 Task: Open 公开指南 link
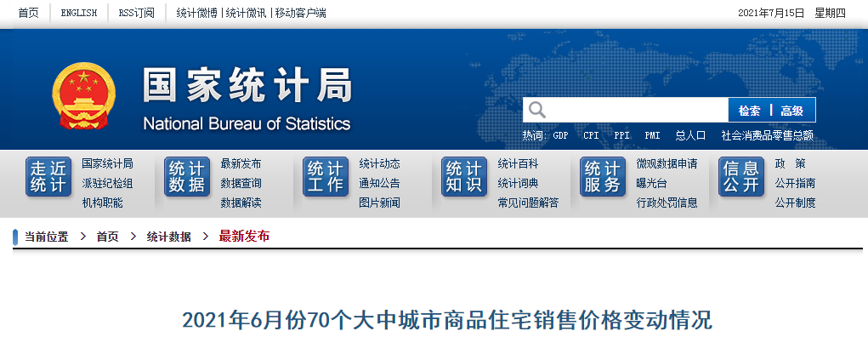pyautogui.click(x=795, y=184)
